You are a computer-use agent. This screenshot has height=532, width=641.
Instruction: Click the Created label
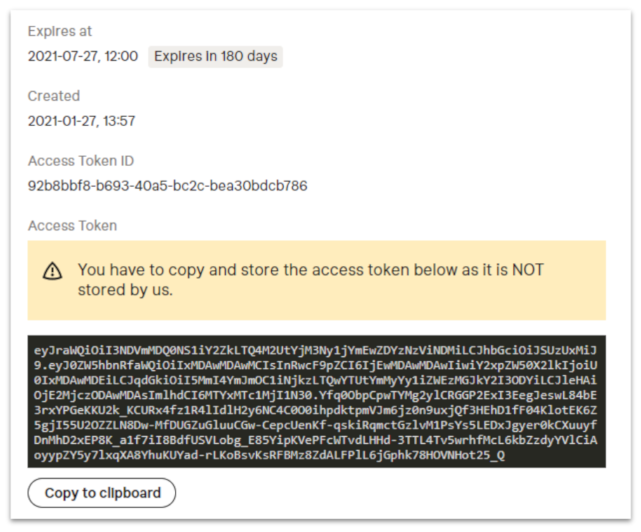point(54,96)
